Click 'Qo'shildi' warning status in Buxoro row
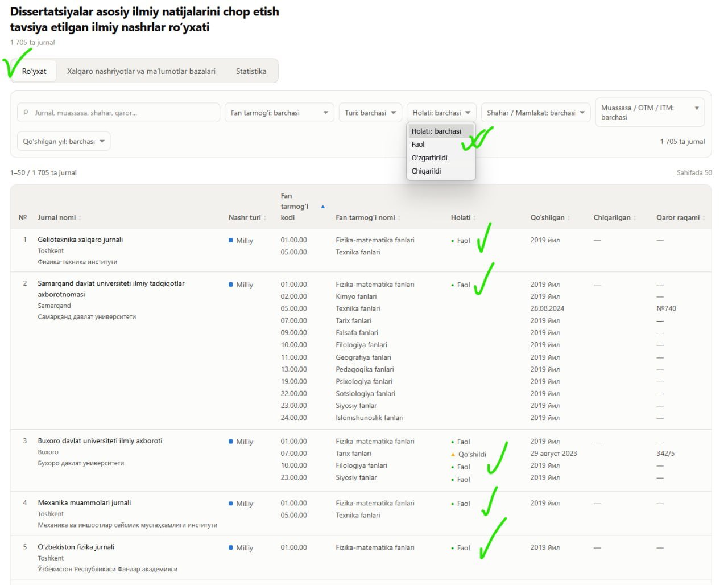728x585 pixels. point(469,454)
